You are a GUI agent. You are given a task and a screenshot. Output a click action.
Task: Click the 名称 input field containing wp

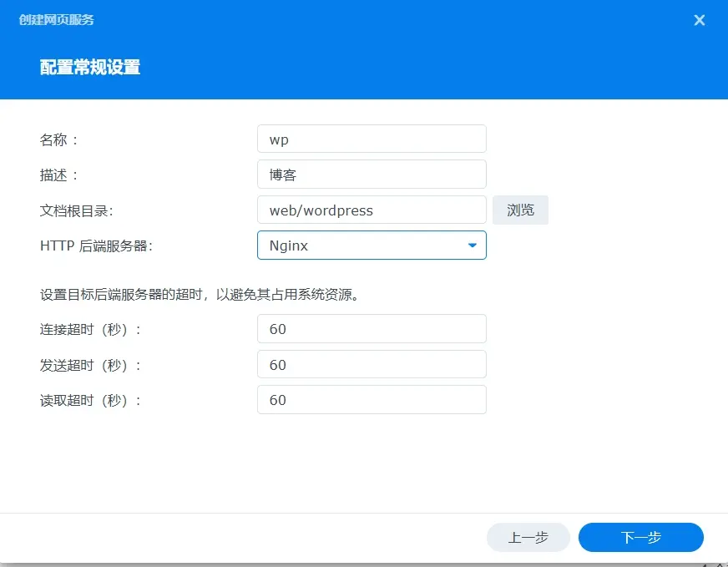pos(372,139)
